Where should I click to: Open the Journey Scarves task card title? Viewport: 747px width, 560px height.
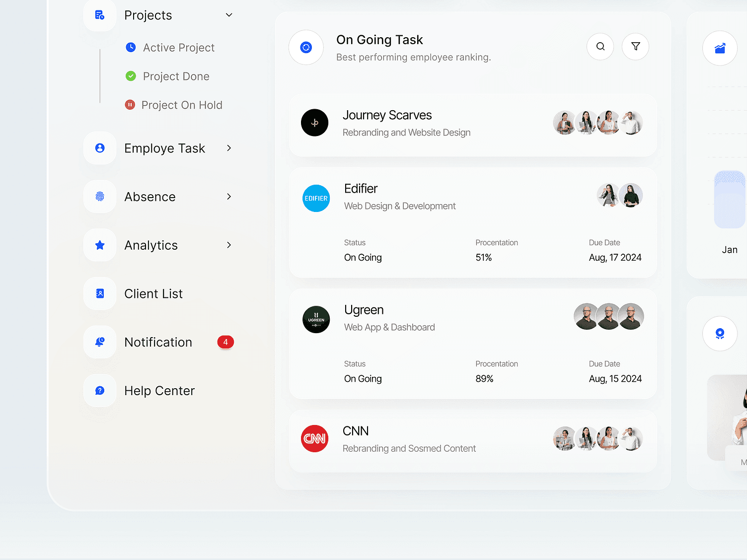pos(387,115)
